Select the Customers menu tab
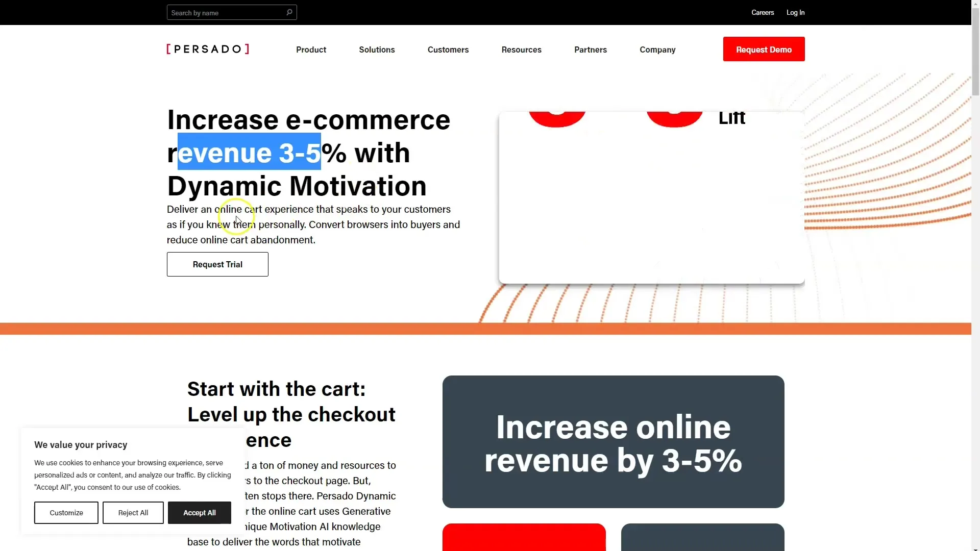This screenshot has width=980, height=551. pyautogui.click(x=448, y=48)
